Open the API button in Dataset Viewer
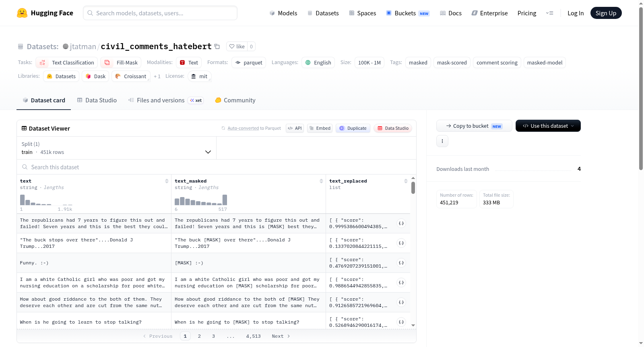Image resolution: width=644 pixels, height=347 pixels. [295, 128]
